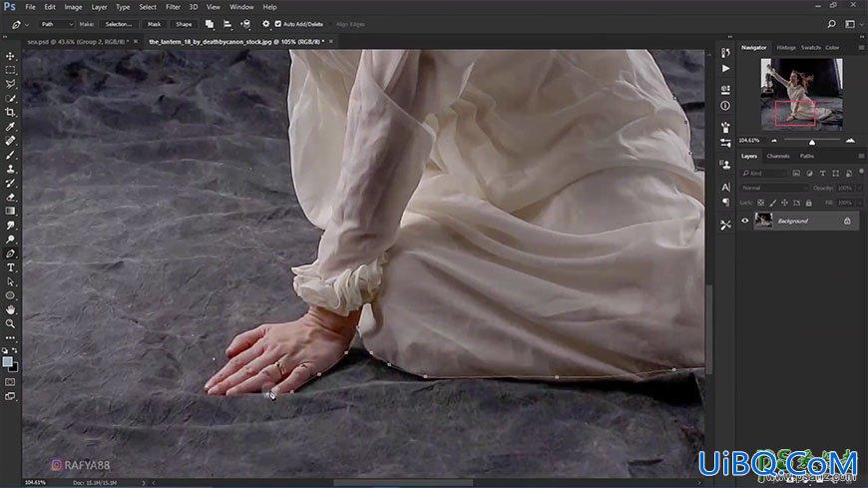Click the Shape button
This screenshot has width=868, height=488.
[x=184, y=24]
